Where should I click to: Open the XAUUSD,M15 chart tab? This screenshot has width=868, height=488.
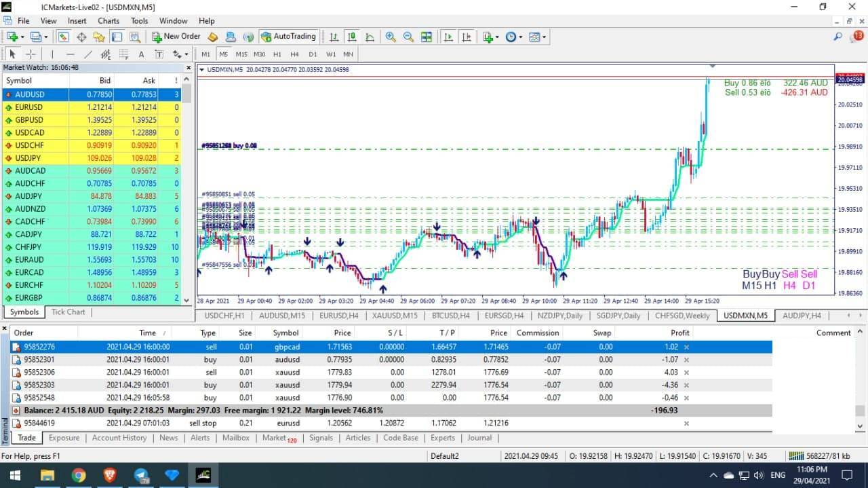click(x=395, y=316)
